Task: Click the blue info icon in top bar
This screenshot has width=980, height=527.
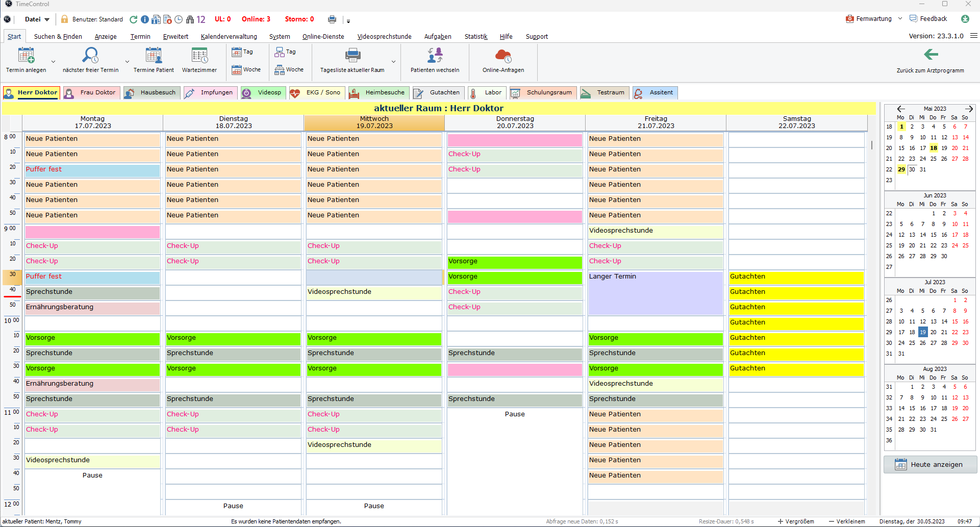Action: pyautogui.click(x=145, y=19)
